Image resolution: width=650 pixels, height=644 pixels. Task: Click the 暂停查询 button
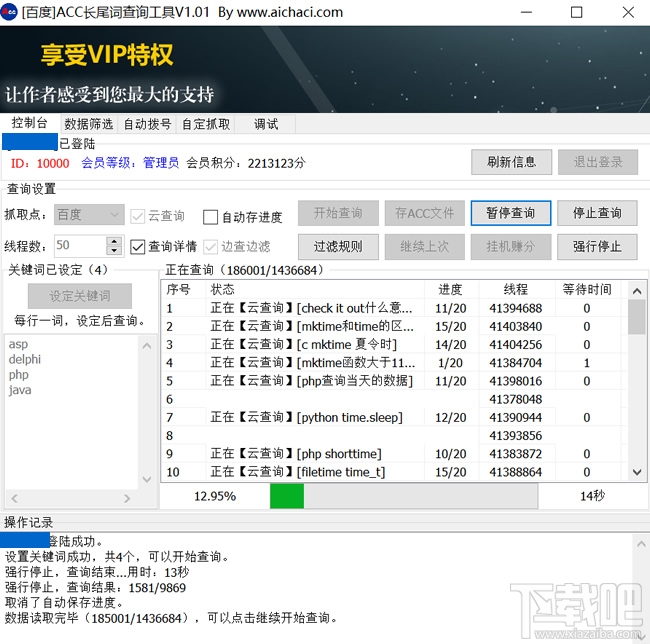(511, 213)
